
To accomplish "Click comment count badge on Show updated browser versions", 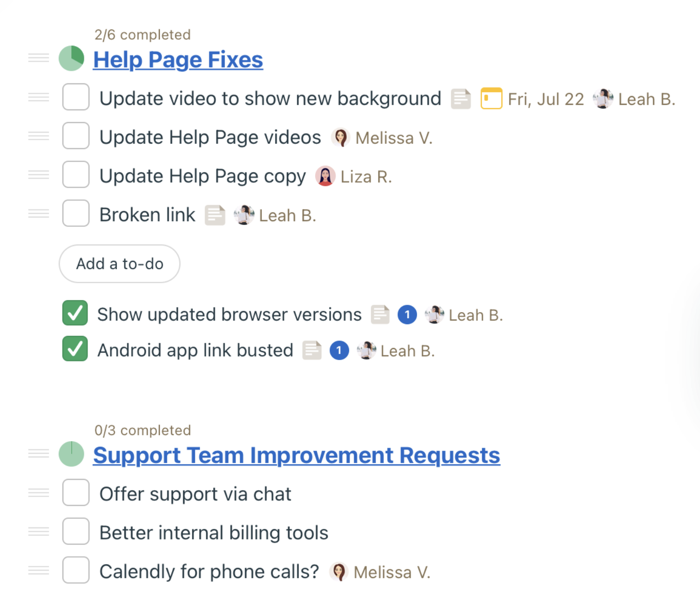I will (407, 314).
